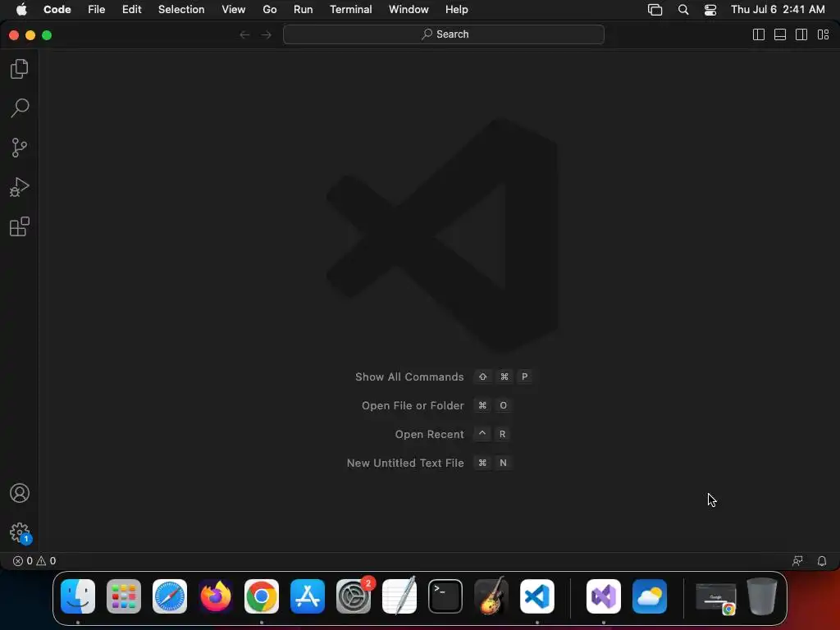This screenshot has width=840, height=630.
Task: Launch Safari from the Dock
Action: tap(170, 596)
